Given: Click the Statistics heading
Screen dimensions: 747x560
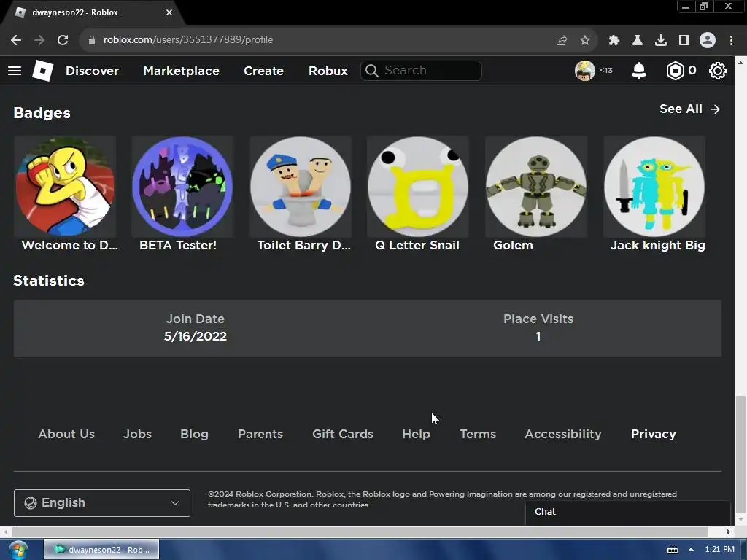Looking at the screenshot, I should pos(49,281).
